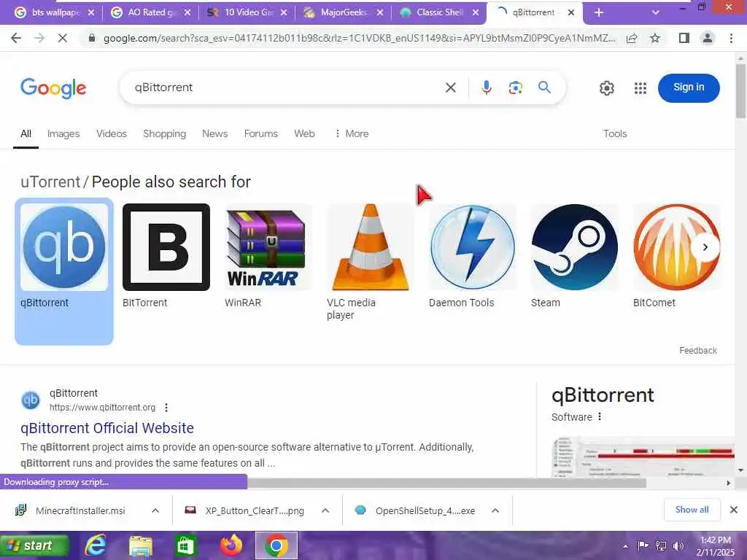Image resolution: width=747 pixels, height=560 pixels.
Task: Open a new browser tab
Action: pyautogui.click(x=599, y=13)
